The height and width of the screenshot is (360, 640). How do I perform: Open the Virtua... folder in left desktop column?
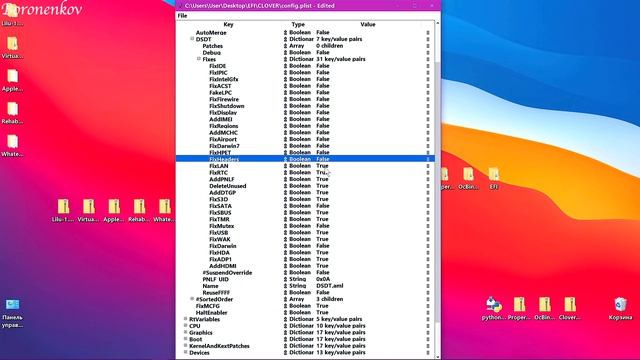point(12,48)
